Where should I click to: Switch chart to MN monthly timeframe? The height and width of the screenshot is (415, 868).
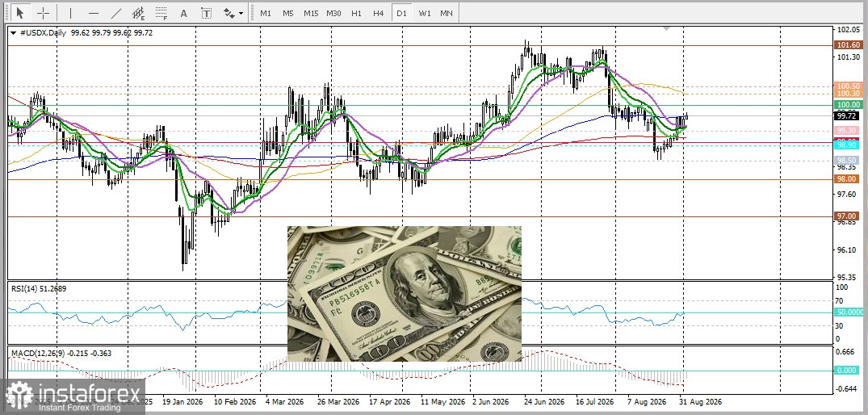(447, 13)
